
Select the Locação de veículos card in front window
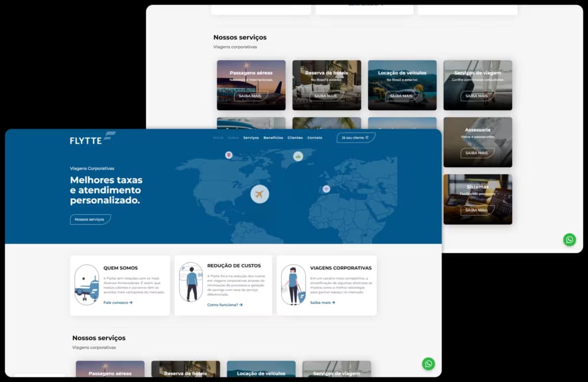click(x=261, y=369)
